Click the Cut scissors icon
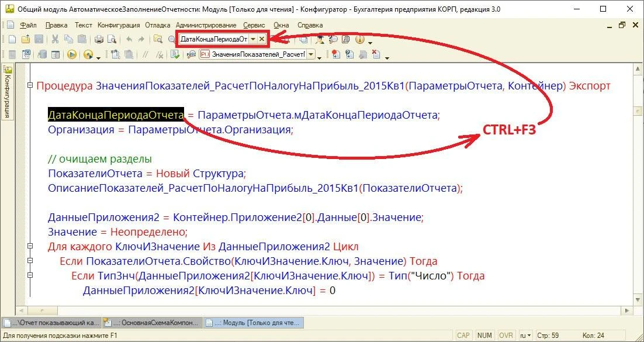 click(55, 40)
